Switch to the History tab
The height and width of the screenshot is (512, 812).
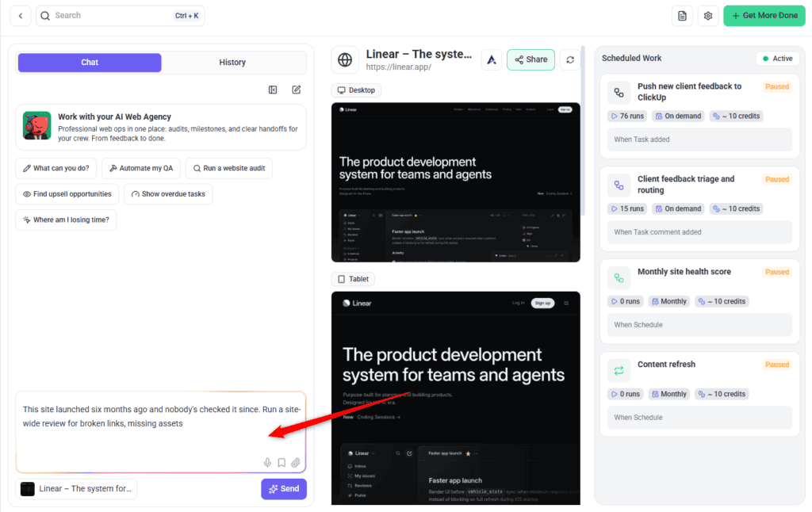pos(232,62)
